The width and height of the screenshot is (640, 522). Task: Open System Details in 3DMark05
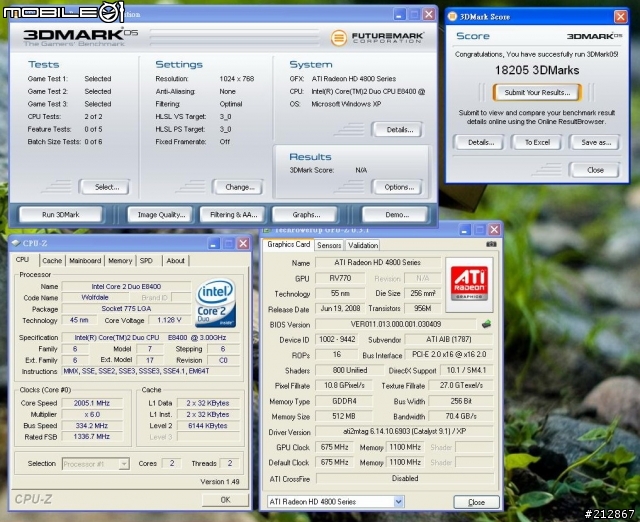[397, 130]
